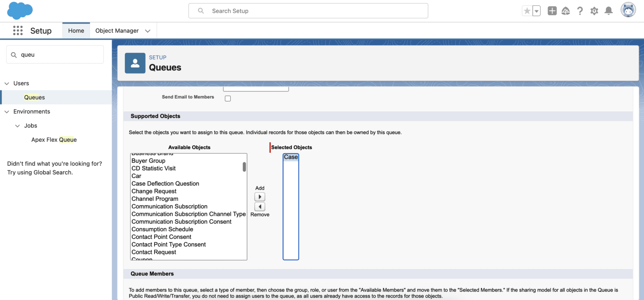644x300 pixels.
Task: Select Case in Selected Objects list
Action: [x=291, y=157]
